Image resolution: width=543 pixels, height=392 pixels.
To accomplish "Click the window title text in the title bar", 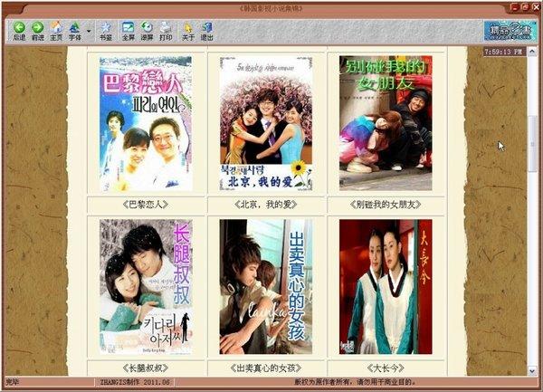I will click(271, 8).
